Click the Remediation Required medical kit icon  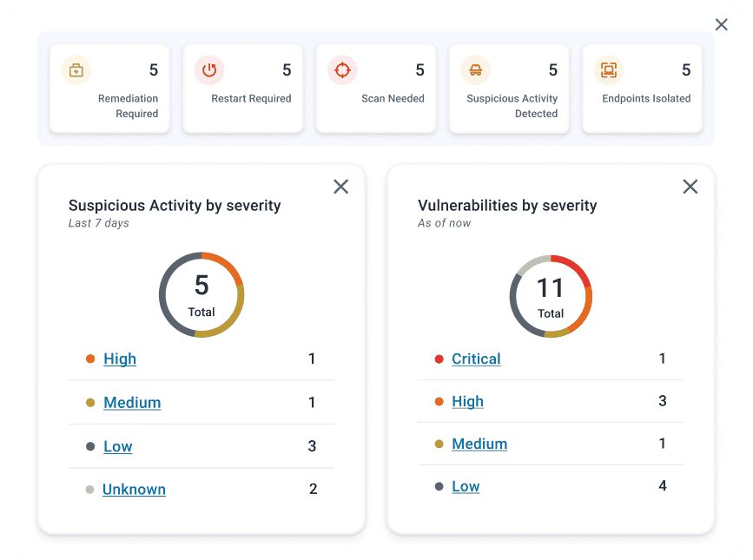click(x=76, y=70)
